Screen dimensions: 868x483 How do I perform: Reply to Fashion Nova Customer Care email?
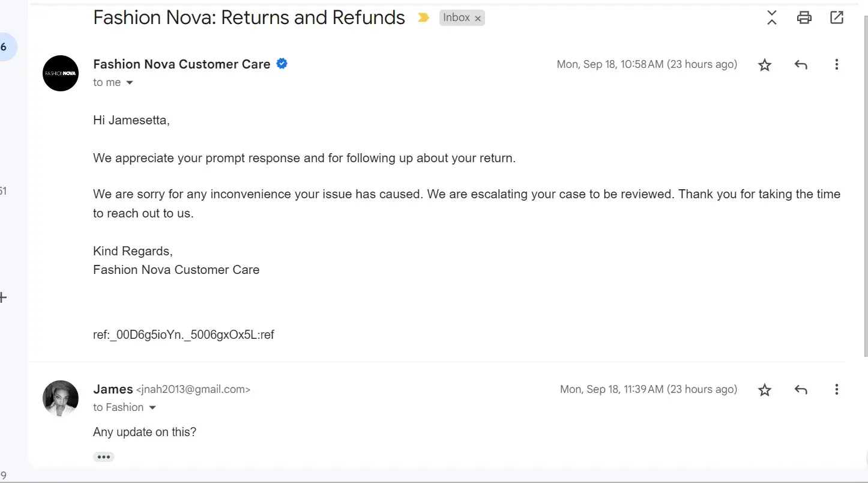[x=800, y=65]
